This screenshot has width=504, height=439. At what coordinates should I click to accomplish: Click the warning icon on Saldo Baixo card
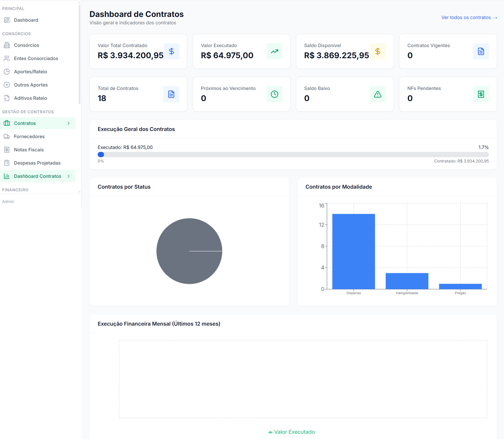click(378, 94)
